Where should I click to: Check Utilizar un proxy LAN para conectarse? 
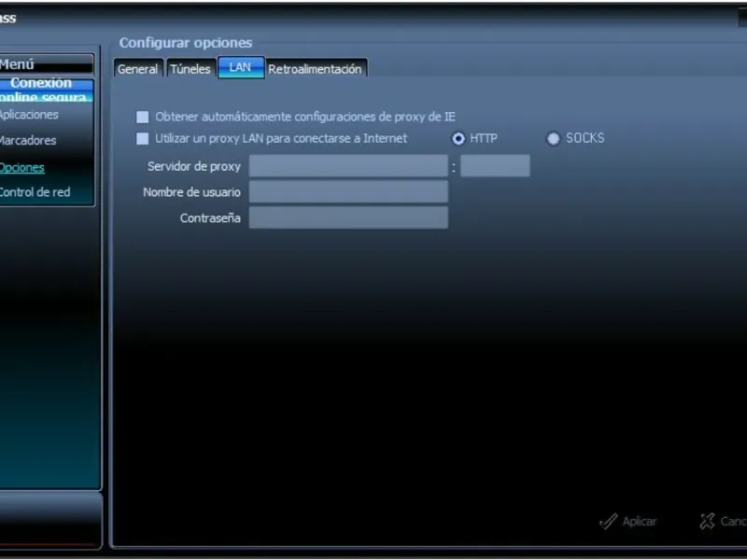(143, 138)
